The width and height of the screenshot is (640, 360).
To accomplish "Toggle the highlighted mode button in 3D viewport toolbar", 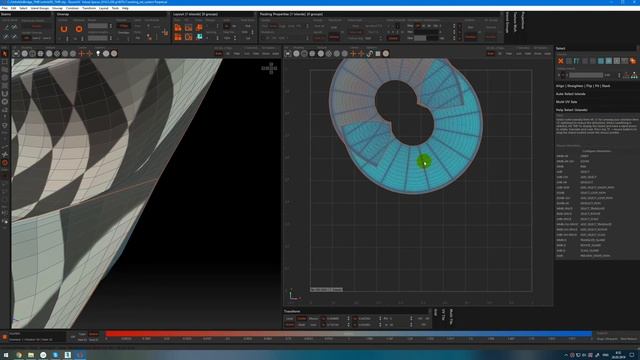I will (x=219, y=53).
